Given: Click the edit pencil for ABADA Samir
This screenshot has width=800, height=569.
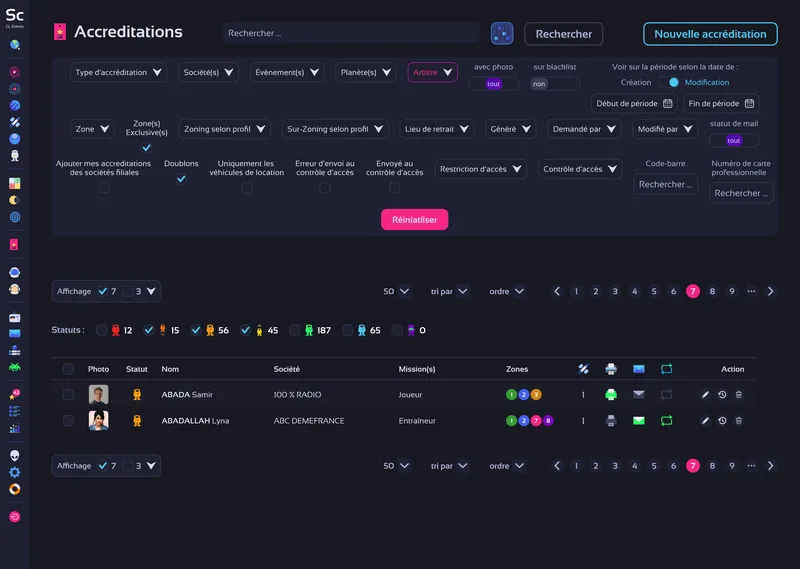Looking at the screenshot, I should (x=705, y=395).
